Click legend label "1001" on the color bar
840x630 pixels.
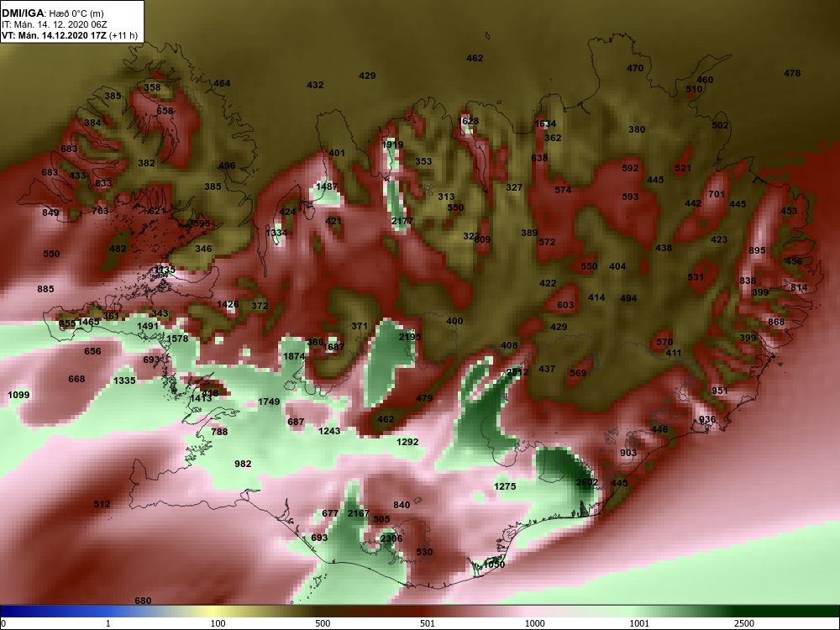[x=639, y=623]
